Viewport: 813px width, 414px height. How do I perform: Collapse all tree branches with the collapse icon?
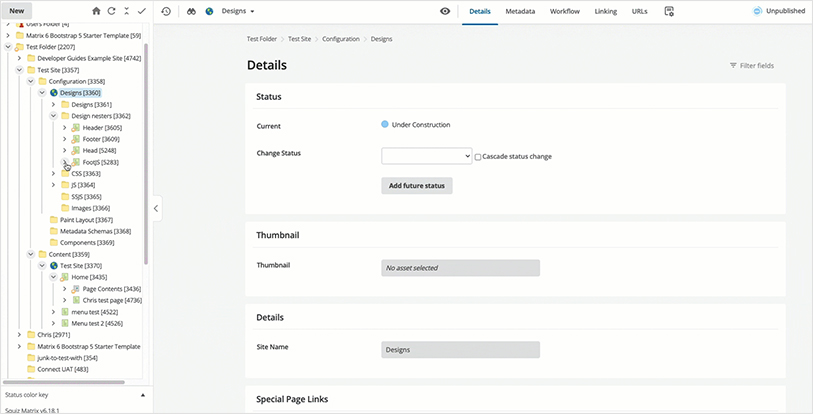pyautogui.click(x=127, y=11)
